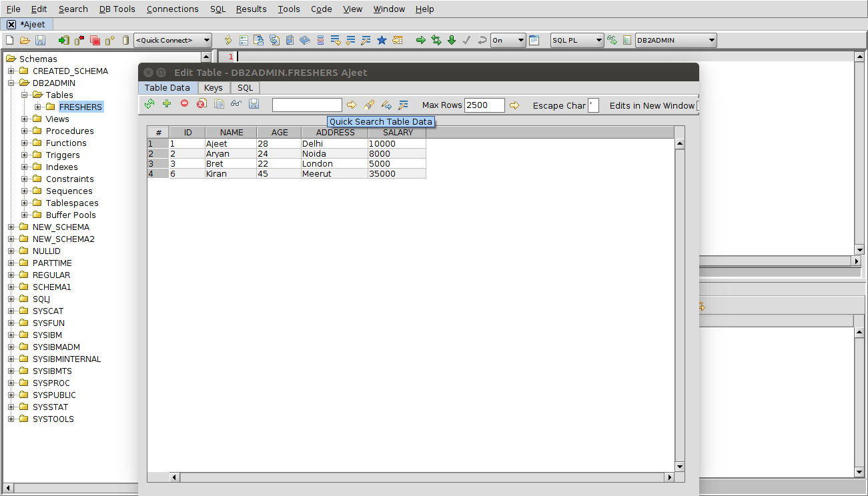Apply Max Rows with the arrow icon
The image size is (868, 496).
514,105
